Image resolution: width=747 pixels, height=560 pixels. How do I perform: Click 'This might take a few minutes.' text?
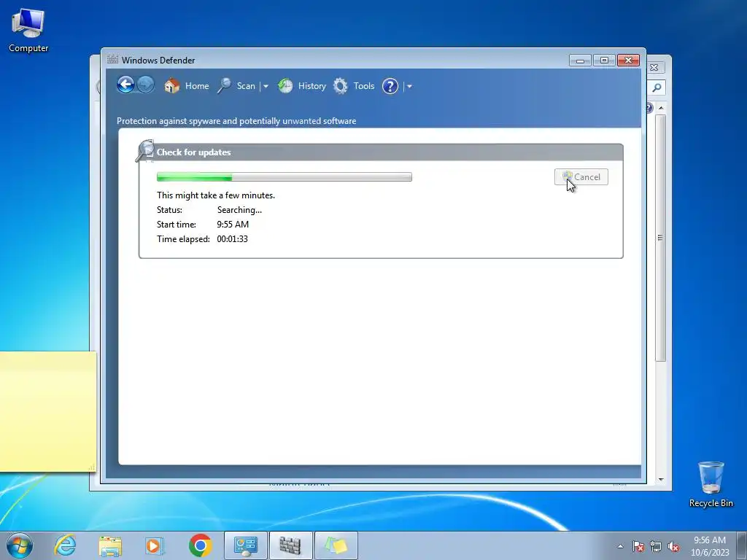click(x=216, y=195)
